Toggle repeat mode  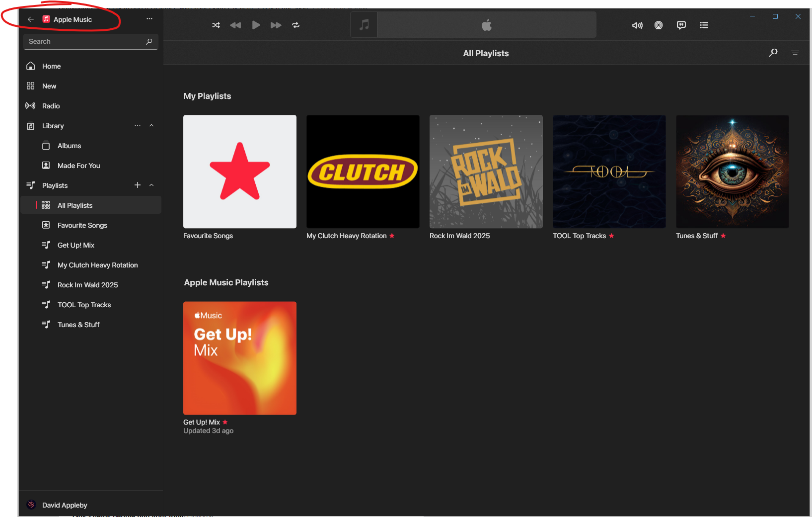296,25
